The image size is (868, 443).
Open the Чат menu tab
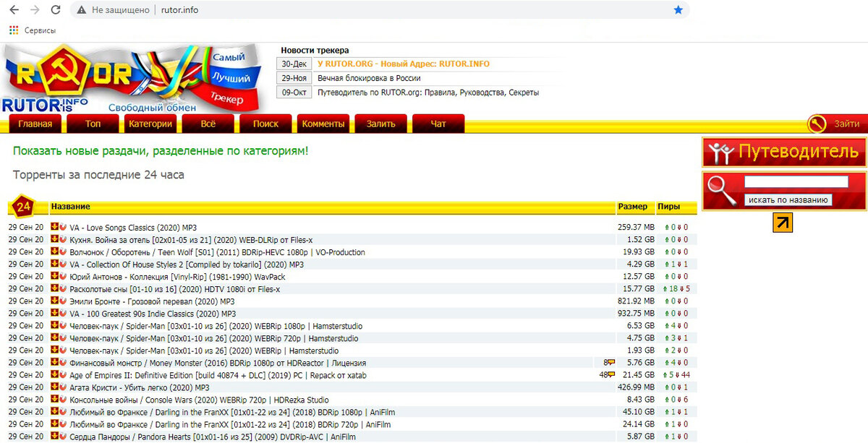pos(438,124)
